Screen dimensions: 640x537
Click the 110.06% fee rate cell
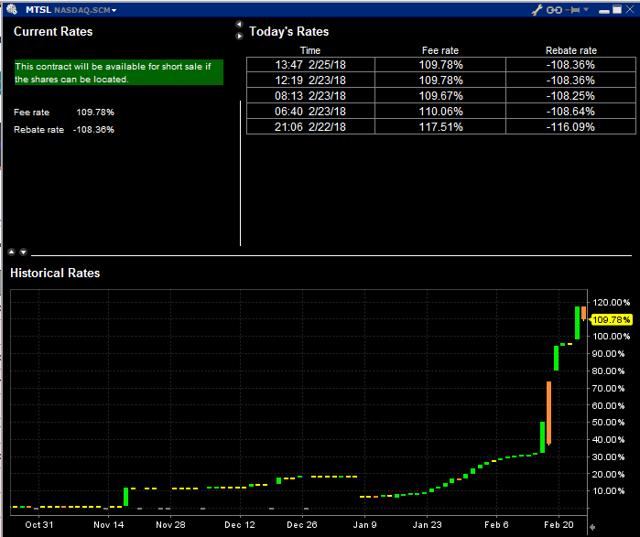[441, 111]
